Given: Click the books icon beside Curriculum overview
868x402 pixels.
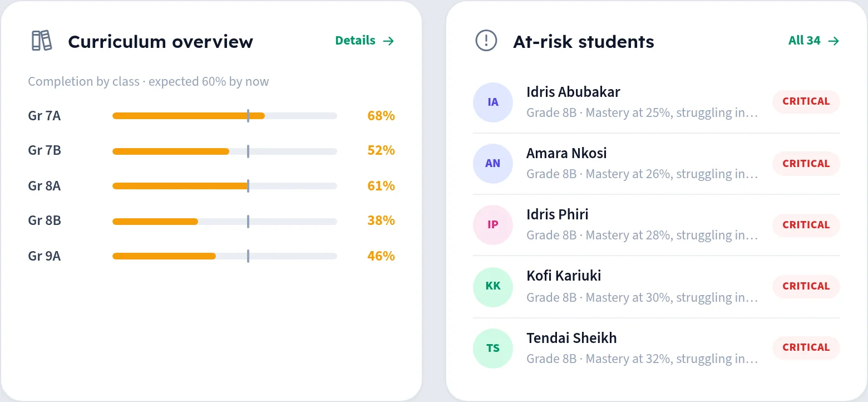Looking at the screenshot, I should (41, 41).
